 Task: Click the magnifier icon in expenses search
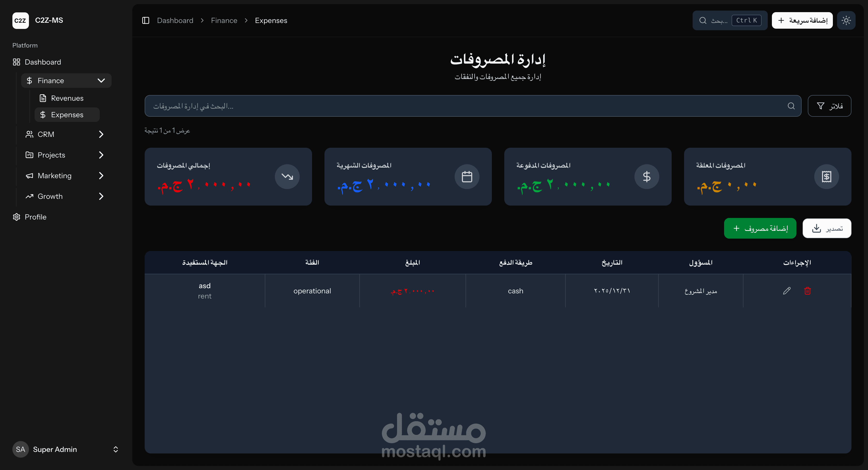click(x=791, y=106)
